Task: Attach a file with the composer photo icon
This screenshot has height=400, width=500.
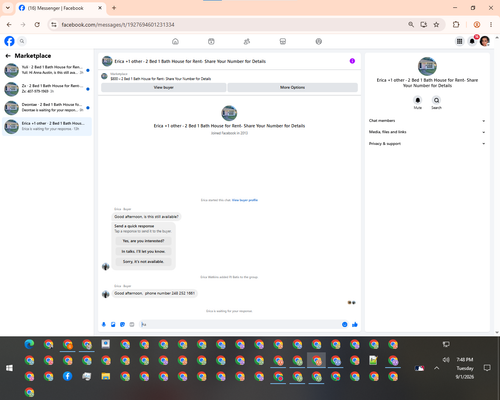Action: (113, 324)
